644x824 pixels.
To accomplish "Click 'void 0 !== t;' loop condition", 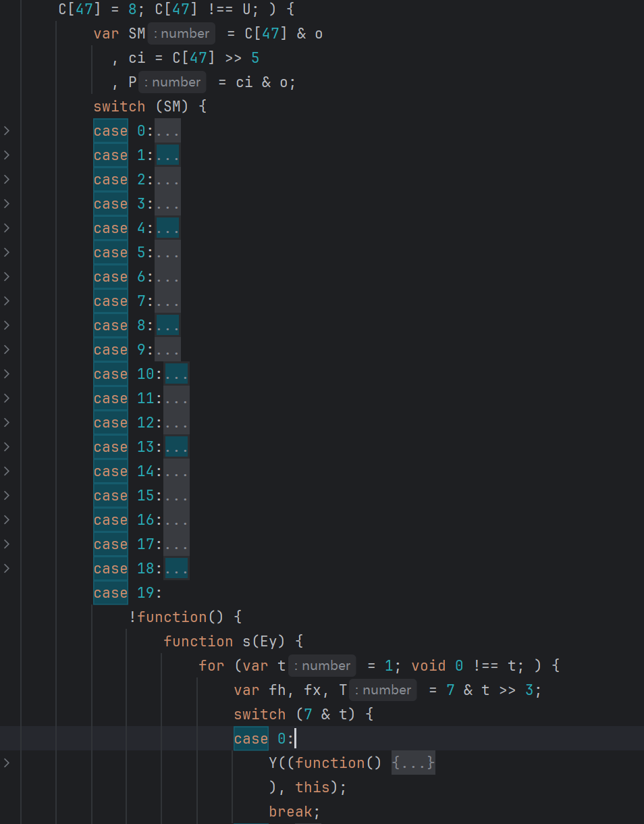I will click(467, 666).
